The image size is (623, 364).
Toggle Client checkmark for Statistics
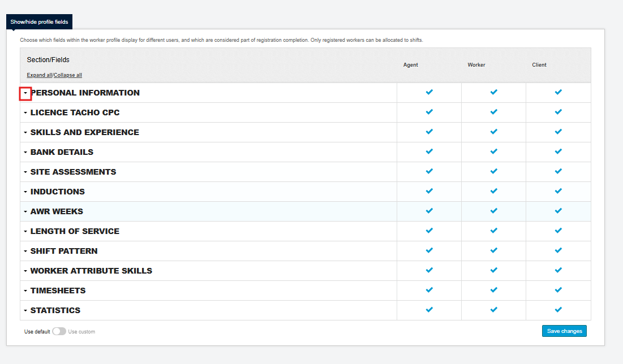[558, 310]
